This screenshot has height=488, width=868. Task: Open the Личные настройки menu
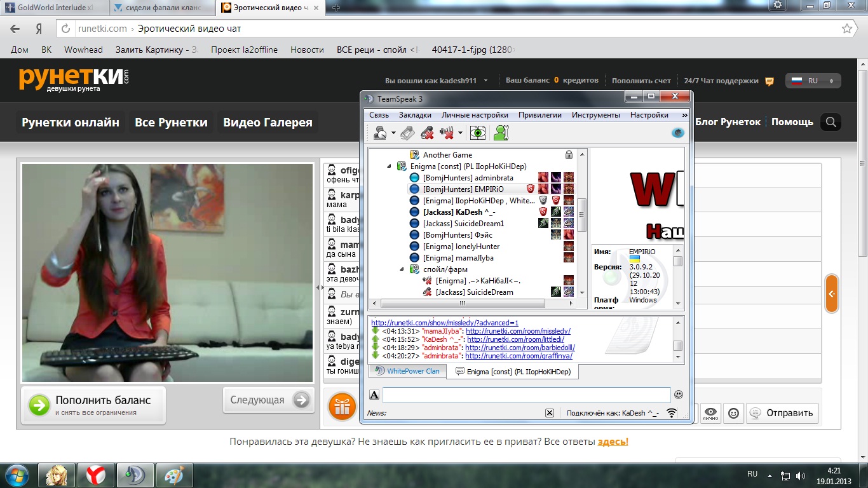coord(475,115)
